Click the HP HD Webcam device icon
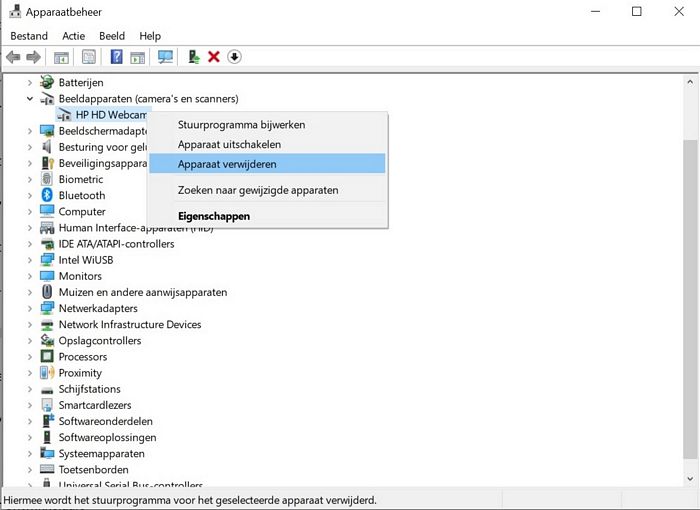The height and width of the screenshot is (510, 700). [x=64, y=115]
